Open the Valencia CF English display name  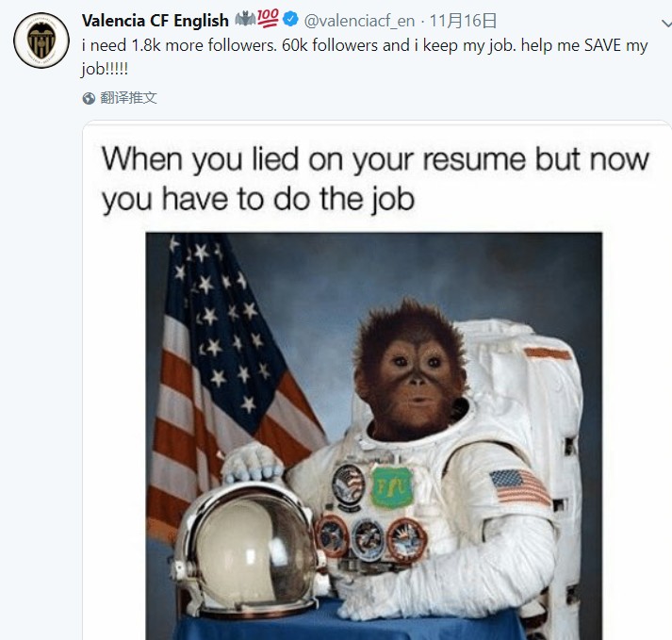[x=156, y=20]
